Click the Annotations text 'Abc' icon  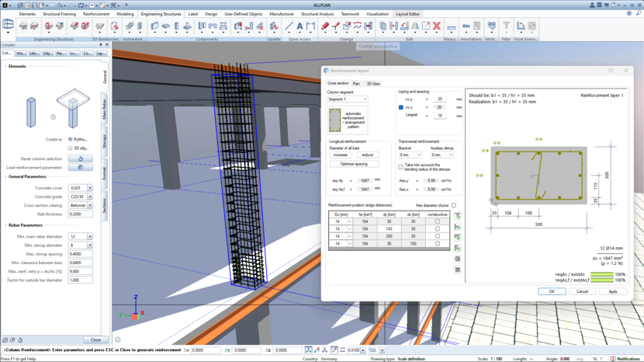466,26
